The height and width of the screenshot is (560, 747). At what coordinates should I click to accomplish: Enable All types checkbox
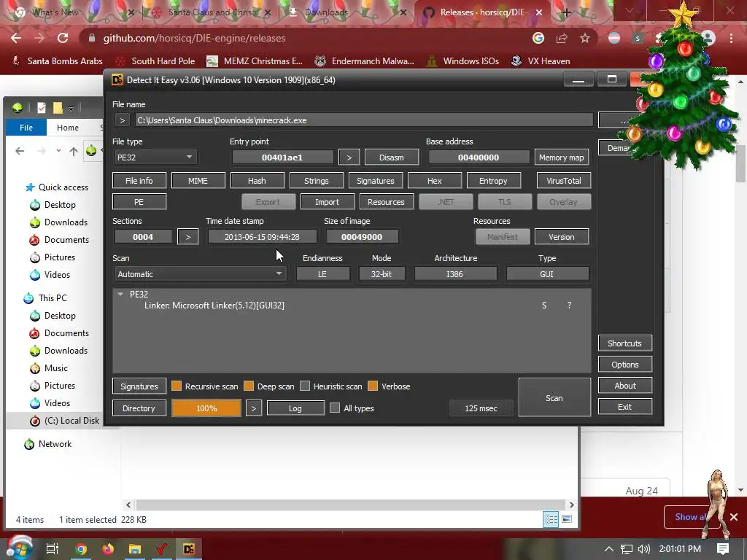click(x=335, y=408)
